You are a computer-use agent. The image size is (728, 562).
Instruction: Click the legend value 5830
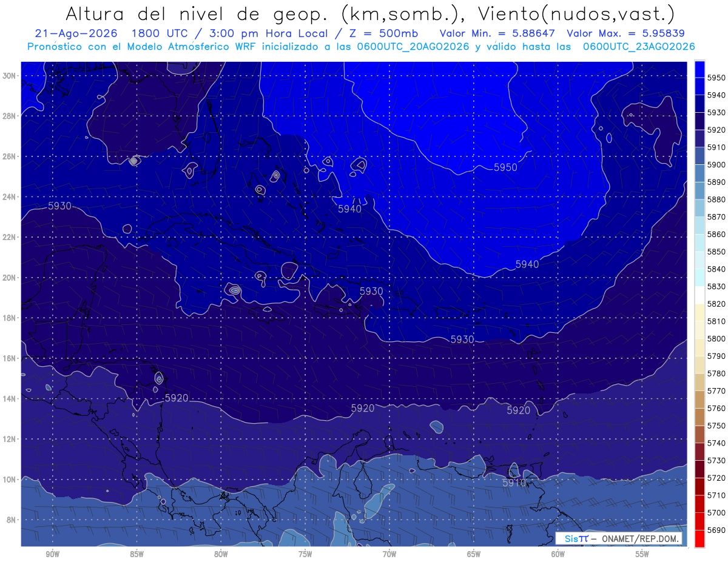pyautogui.click(x=716, y=286)
